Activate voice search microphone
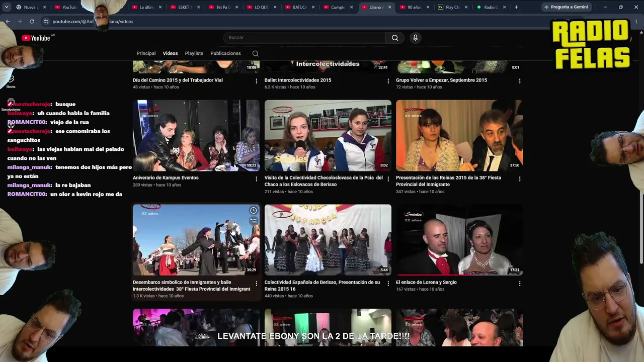Viewport: 644px width, 362px height. [415, 38]
